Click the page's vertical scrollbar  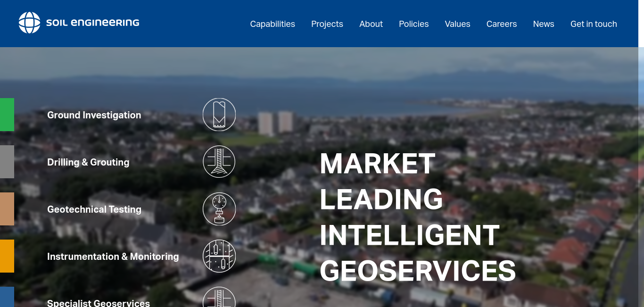click(641, 153)
